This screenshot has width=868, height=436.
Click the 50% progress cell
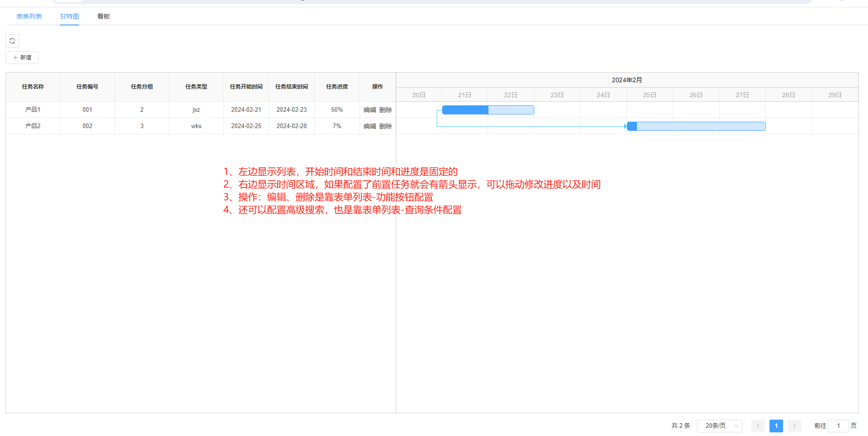(337, 110)
